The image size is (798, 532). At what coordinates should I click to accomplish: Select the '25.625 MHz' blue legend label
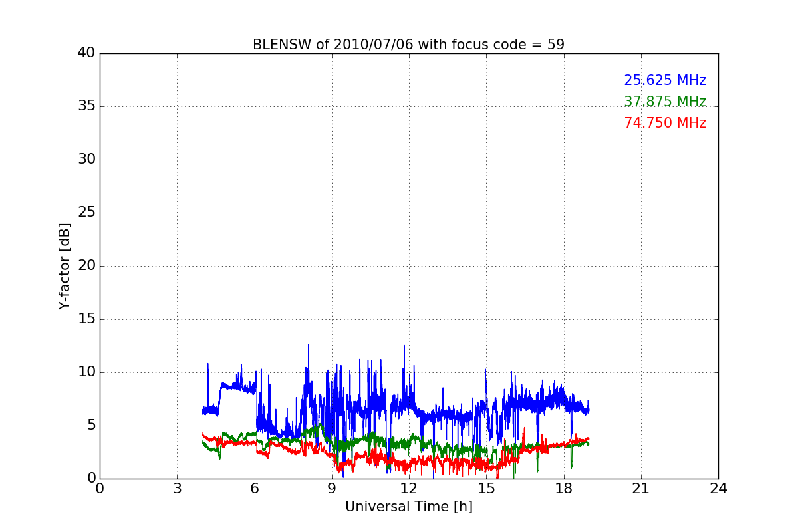pyautogui.click(x=665, y=80)
